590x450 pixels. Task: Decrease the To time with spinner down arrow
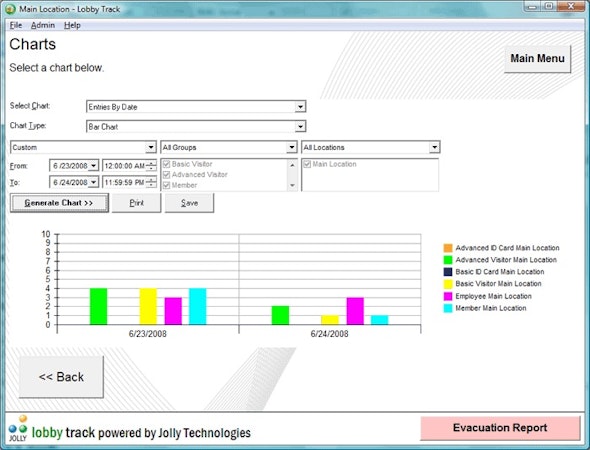click(151, 185)
